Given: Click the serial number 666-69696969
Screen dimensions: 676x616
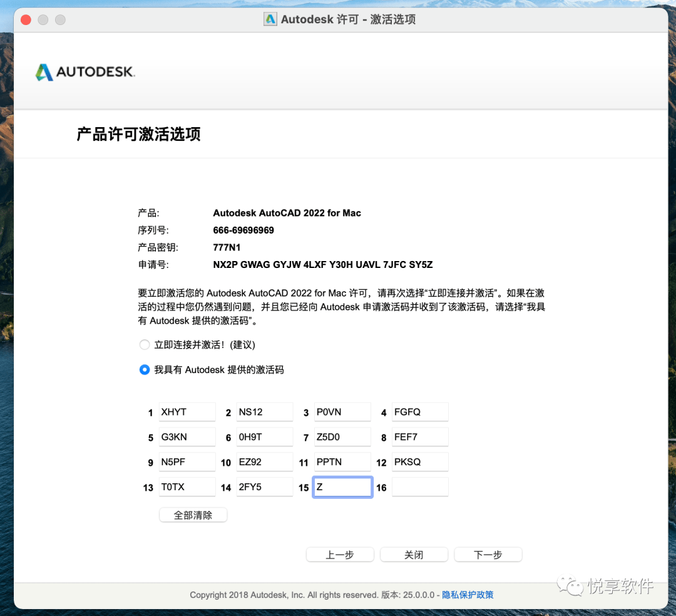Looking at the screenshot, I should click(x=243, y=230).
